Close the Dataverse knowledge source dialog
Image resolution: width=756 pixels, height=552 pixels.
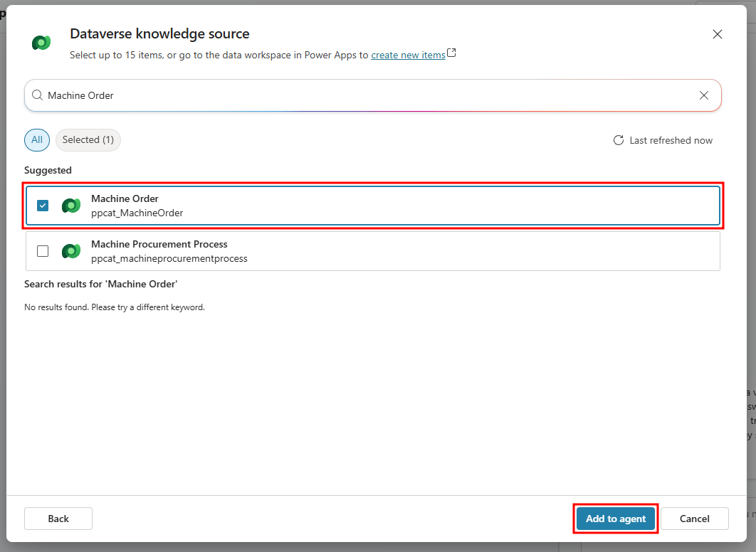(x=718, y=34)
